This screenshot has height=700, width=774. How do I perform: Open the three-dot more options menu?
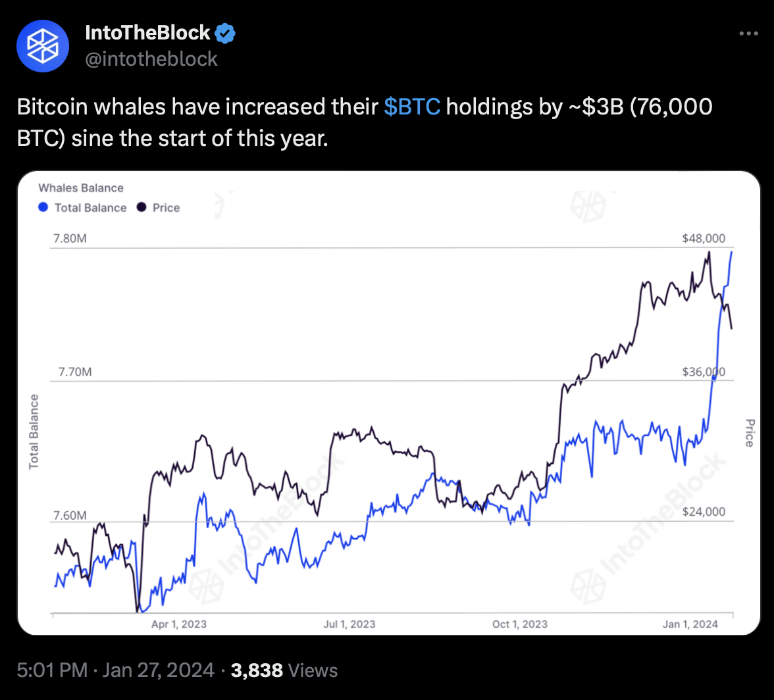tap(749, 34)
